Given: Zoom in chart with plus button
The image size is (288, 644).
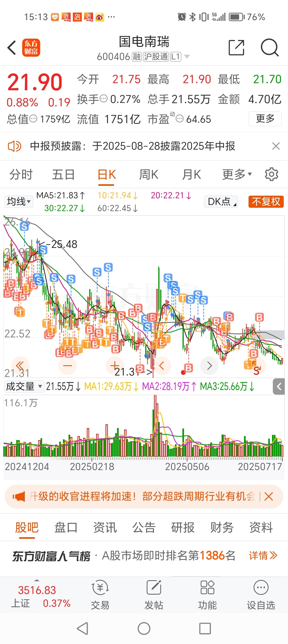Looking at the screenshot, I should coord(115,366).
